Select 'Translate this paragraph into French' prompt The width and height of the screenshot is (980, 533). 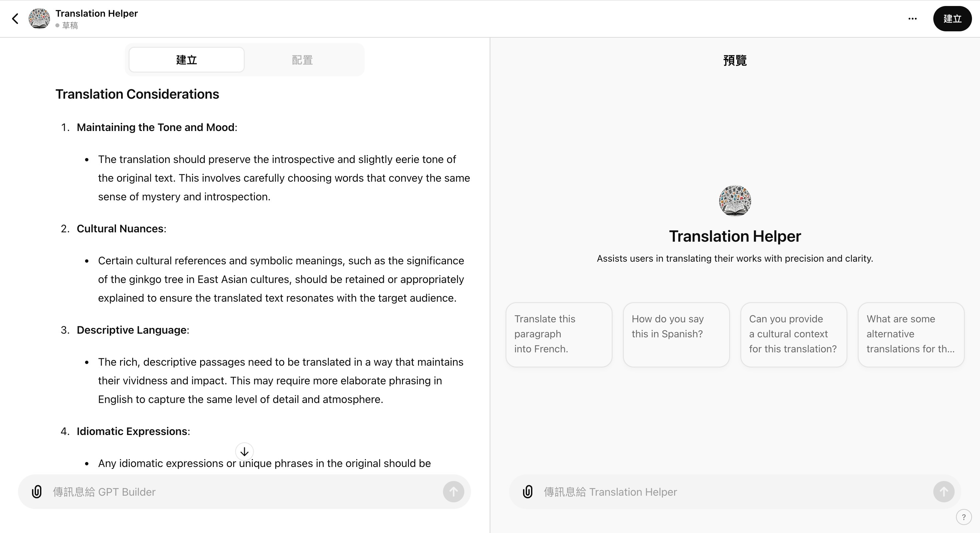[558, 334]
